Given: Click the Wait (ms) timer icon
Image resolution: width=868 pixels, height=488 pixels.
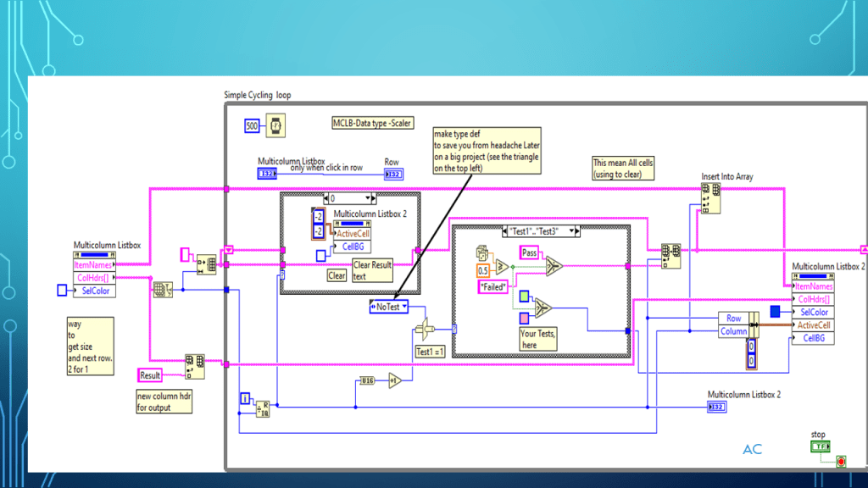Looking at the screenshot, I should coord(276,125).
